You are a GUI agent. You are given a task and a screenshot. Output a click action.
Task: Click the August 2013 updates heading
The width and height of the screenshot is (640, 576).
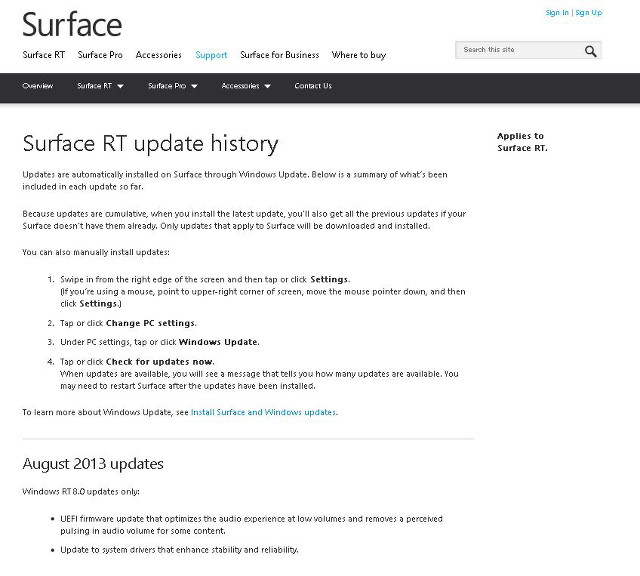coord(93,464)
